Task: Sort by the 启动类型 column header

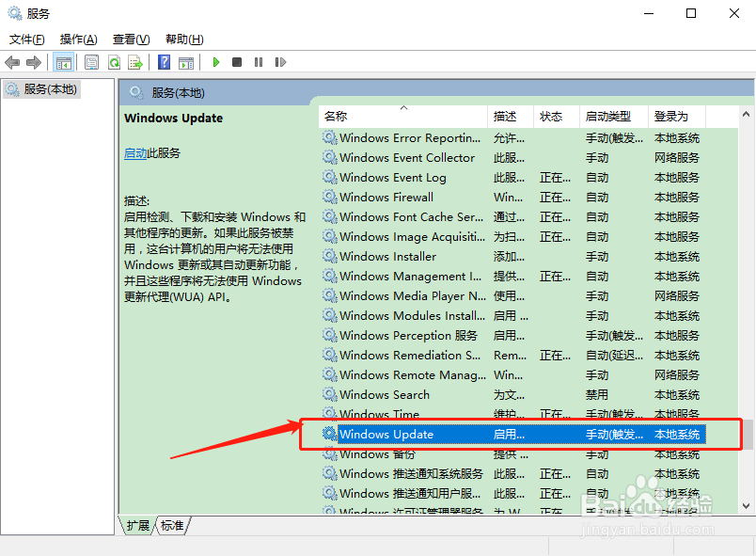Action: (x=614, y=117)
